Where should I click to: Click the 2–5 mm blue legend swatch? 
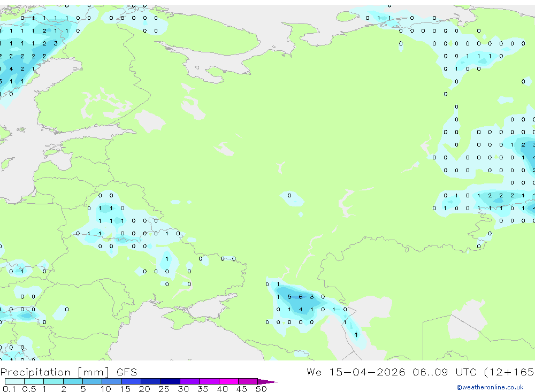click(x=73, y=381)
